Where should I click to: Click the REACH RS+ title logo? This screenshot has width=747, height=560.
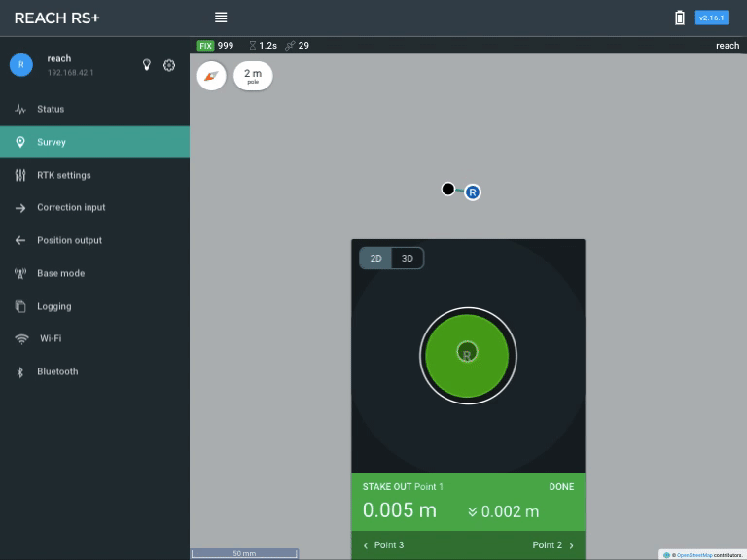tap(56, 18)
